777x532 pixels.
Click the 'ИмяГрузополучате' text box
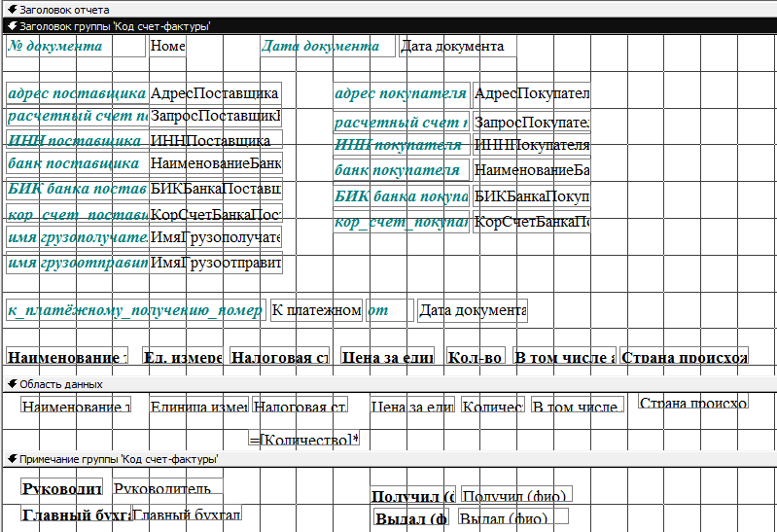(x=216, y=237)
